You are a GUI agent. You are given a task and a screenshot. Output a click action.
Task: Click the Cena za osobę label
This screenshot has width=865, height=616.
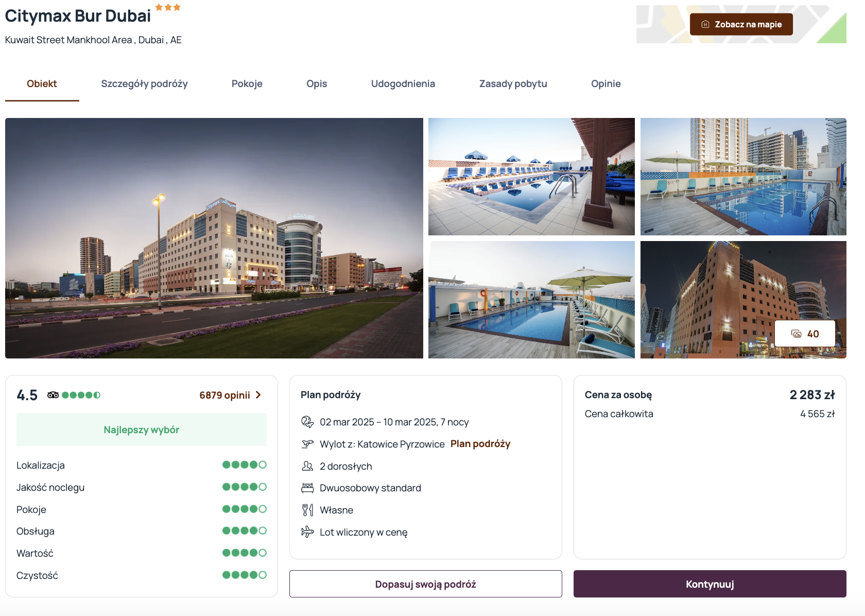[618, 395]
